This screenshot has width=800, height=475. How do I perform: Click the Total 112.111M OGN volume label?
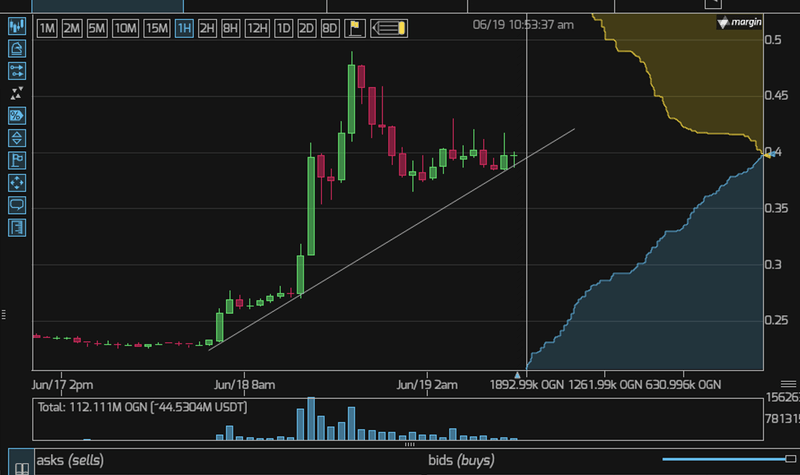[142, 407]
